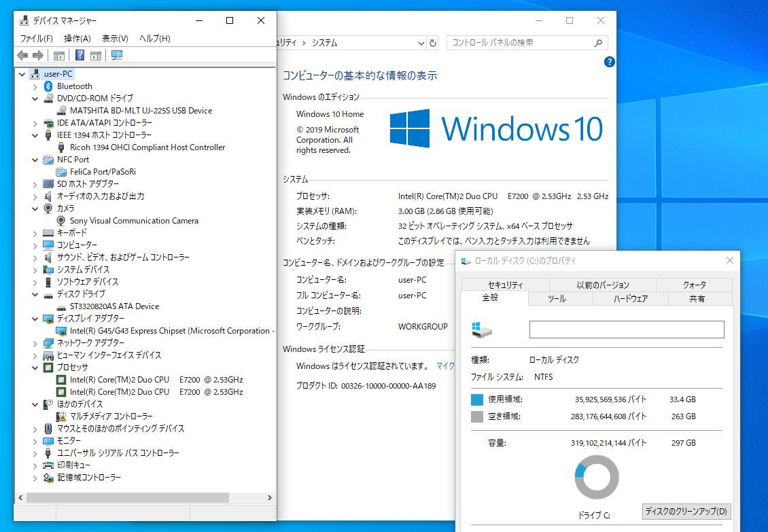Image resolution: width=768 pixels, height=532 pixels.
Task: Switch to the クォータ tab
Action: pos(694,285)
